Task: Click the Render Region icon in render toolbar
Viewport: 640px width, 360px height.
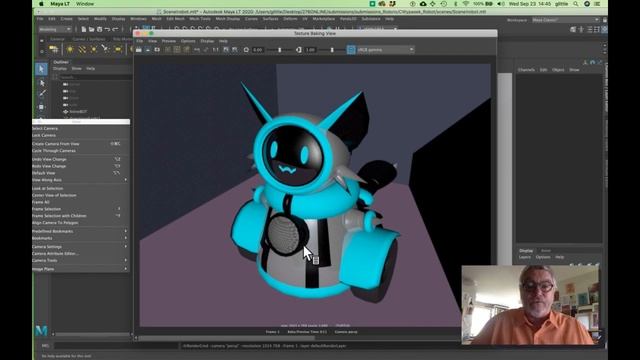Action: (x=148, y=50)
